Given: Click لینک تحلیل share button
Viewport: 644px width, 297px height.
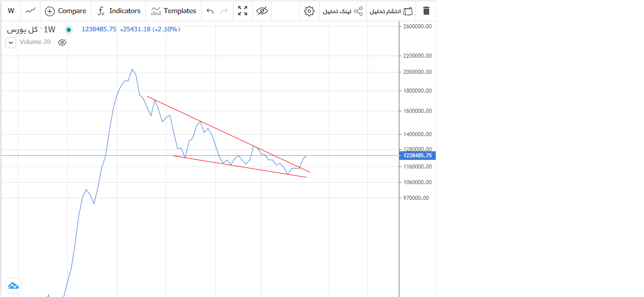Looking at the screenshot, I should click(x=343, y=11).
